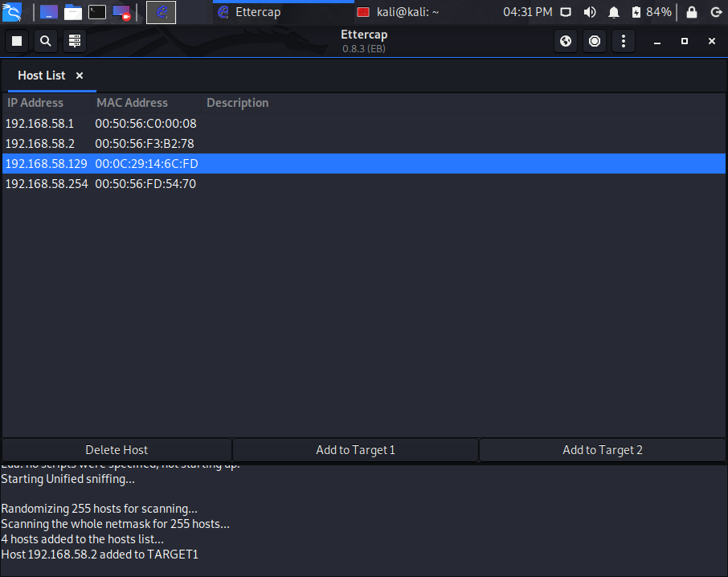This screenshot has height=577, width=728.
Task: Open the MITM menu globe icon
Action: [566, 41]
